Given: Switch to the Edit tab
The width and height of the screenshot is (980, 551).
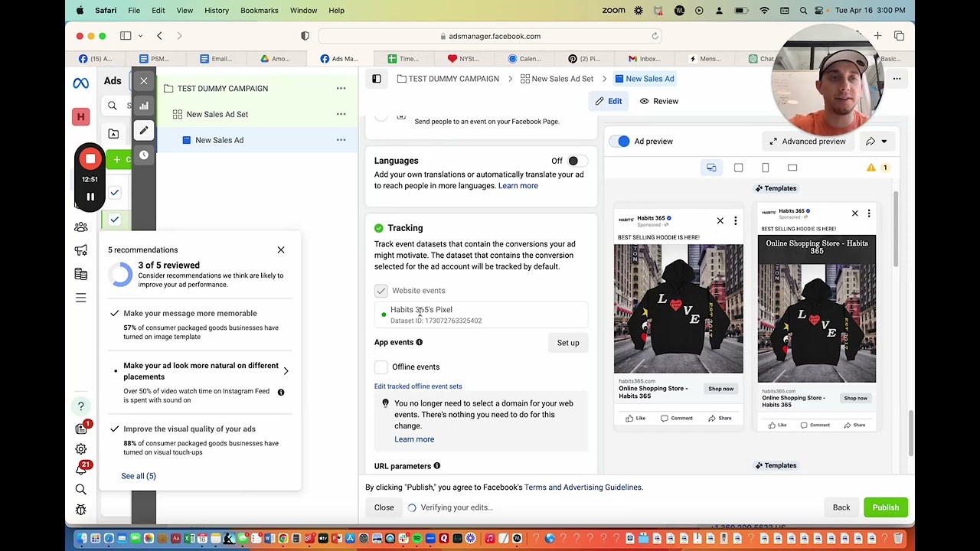Looking at the screenshot, I should click(x=609, y=101).
